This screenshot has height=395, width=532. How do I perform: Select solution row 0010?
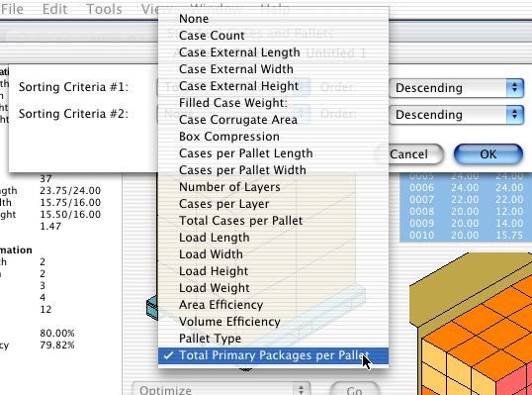click(466, 236)
